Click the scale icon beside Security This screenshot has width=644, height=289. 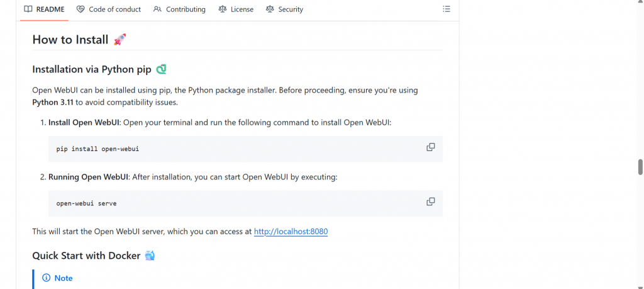click(x=270, y=9)
